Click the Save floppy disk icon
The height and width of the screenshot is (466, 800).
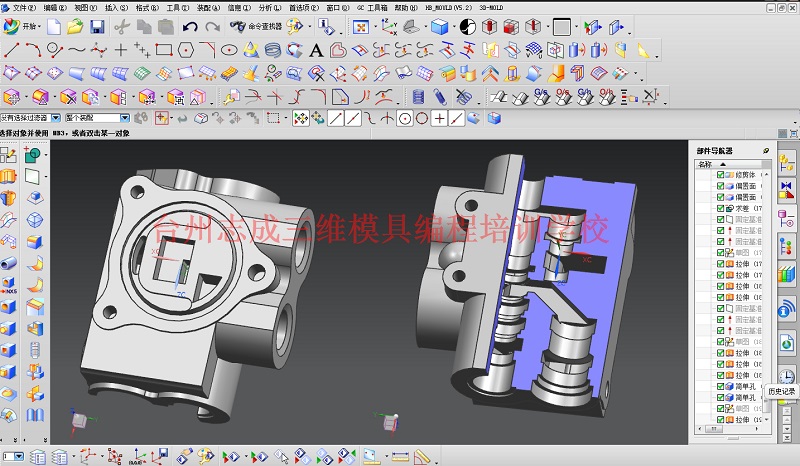[97, 27]
